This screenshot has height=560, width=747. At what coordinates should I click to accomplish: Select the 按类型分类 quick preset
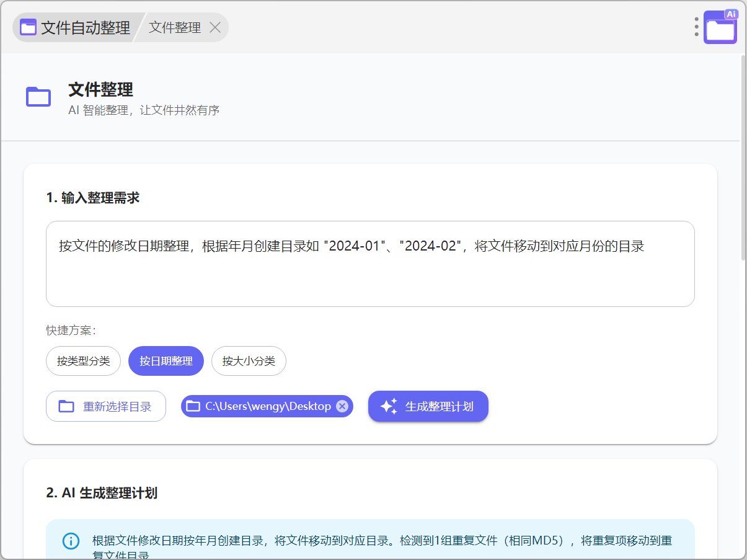83,361
